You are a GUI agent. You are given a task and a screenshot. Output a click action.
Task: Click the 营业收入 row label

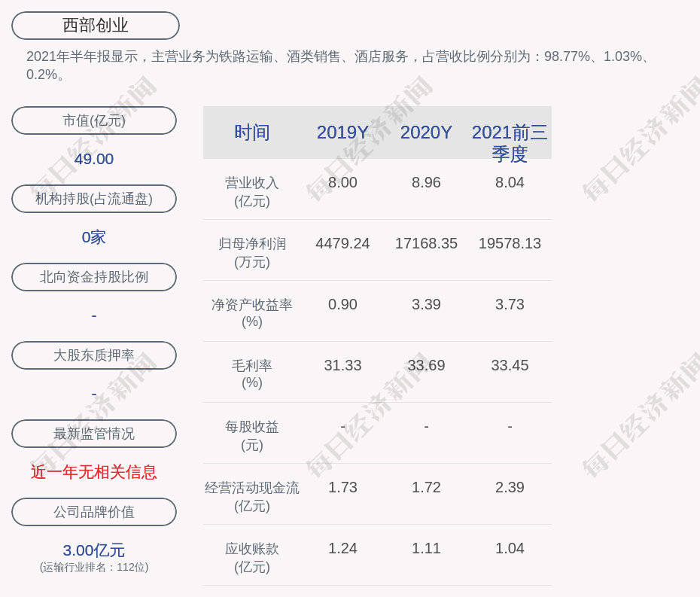[x=252, y=191]
